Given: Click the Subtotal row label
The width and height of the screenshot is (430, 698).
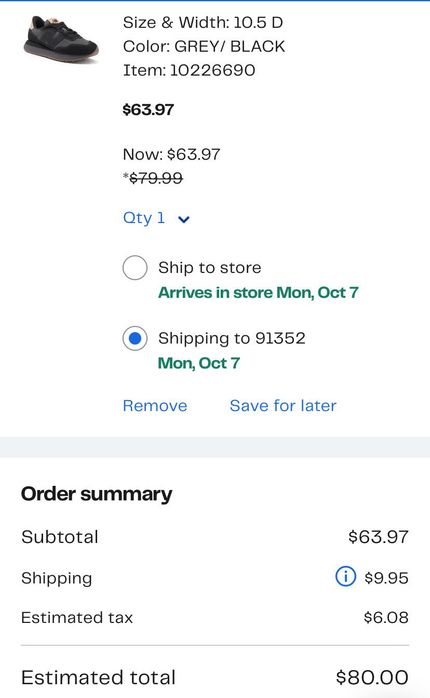Looking at the screenshot, I should [x=60, y=536].
